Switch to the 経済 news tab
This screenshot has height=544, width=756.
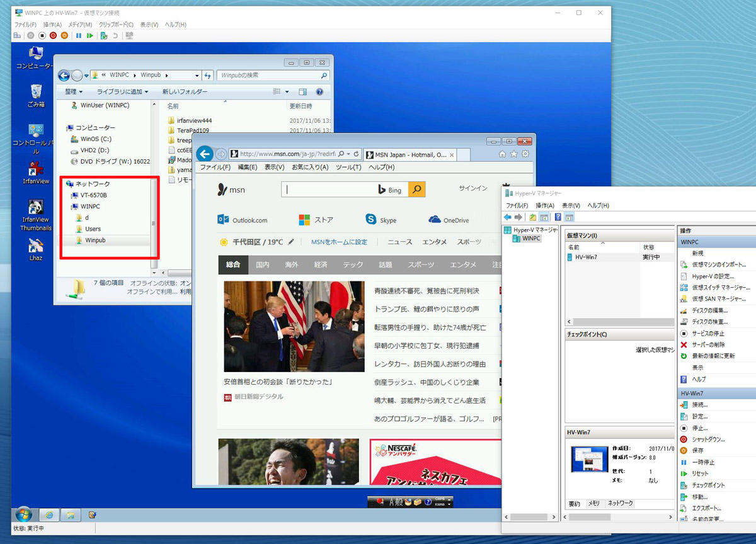[x=321, y=265]
